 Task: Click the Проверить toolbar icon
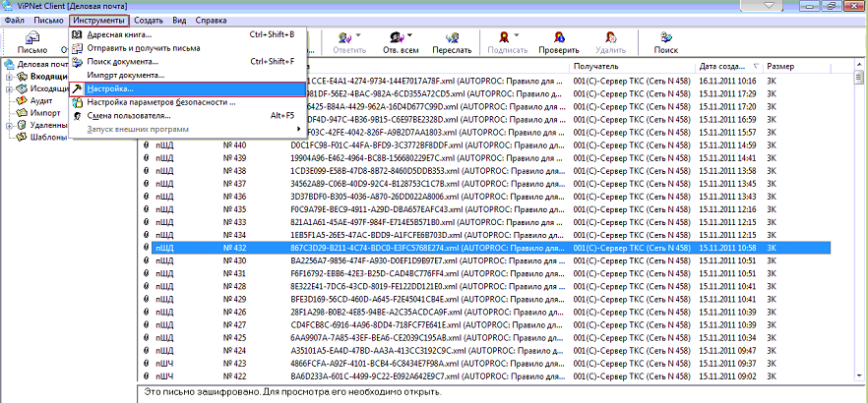pyautogui.click(x=560, y=37)
